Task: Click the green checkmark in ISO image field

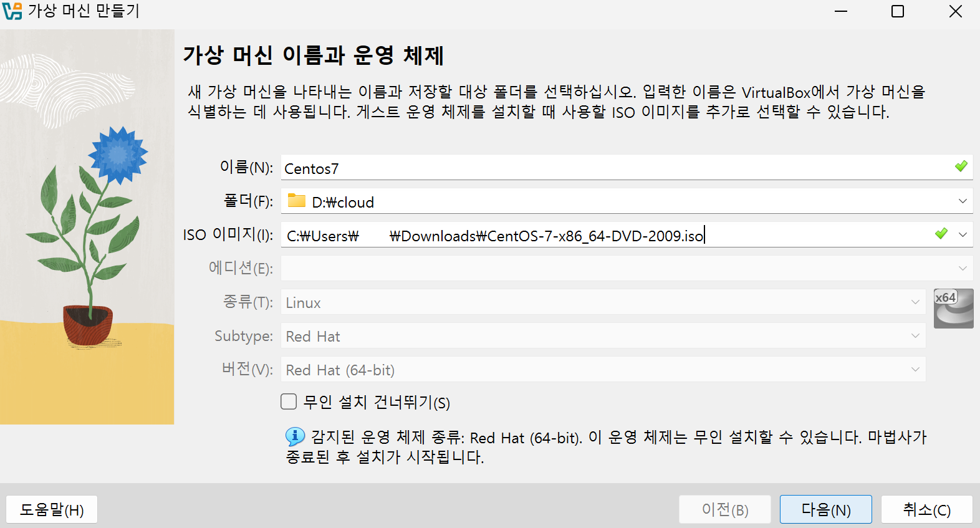Action: 941,234
